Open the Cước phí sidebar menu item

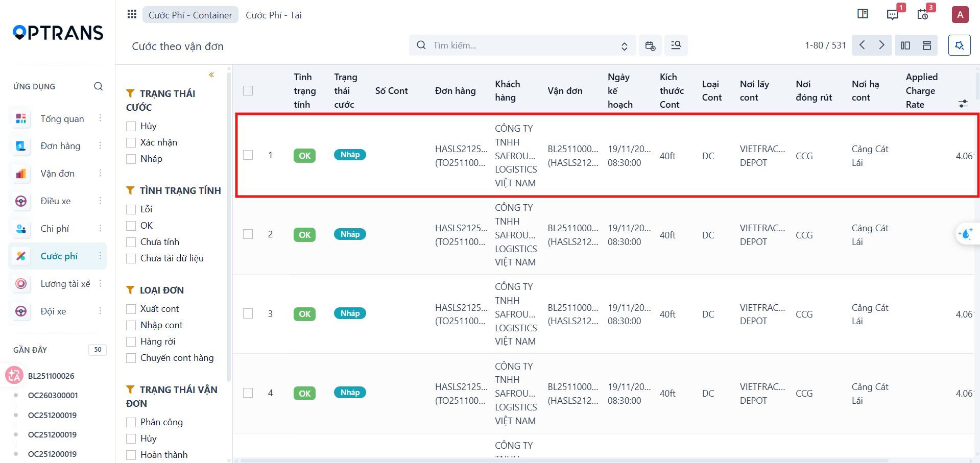tap(58, 256)
